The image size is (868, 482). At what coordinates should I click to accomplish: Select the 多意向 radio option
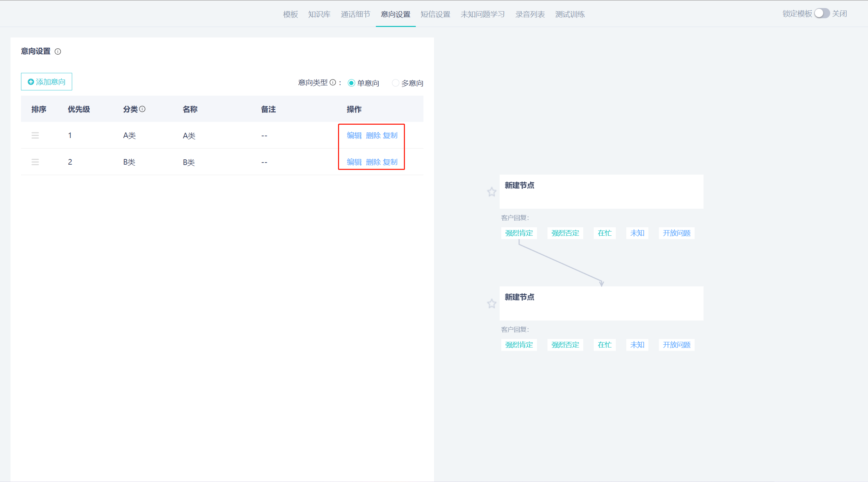(395, 83)
